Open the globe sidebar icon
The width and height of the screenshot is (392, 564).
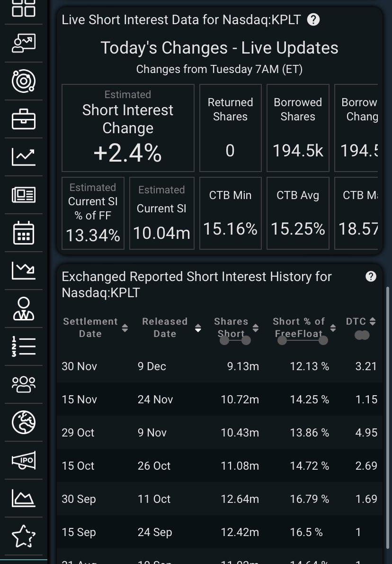coord(24,422)
